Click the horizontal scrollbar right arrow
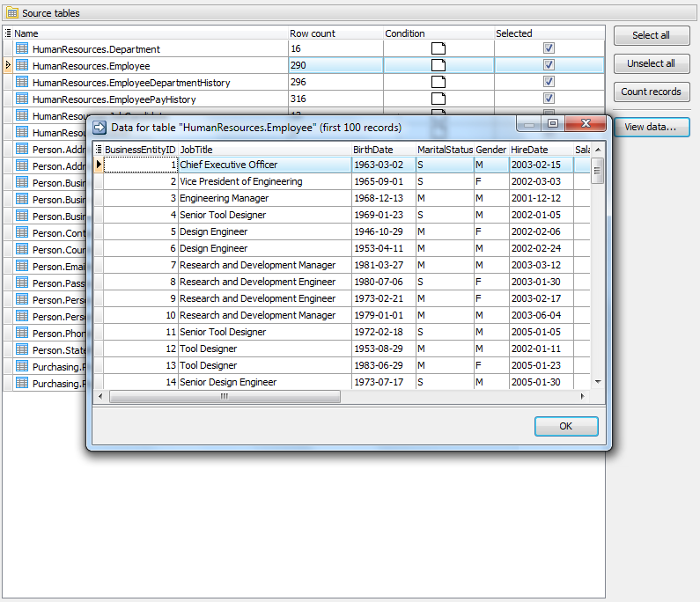700x602 pixels. click(x=583, y=397)
